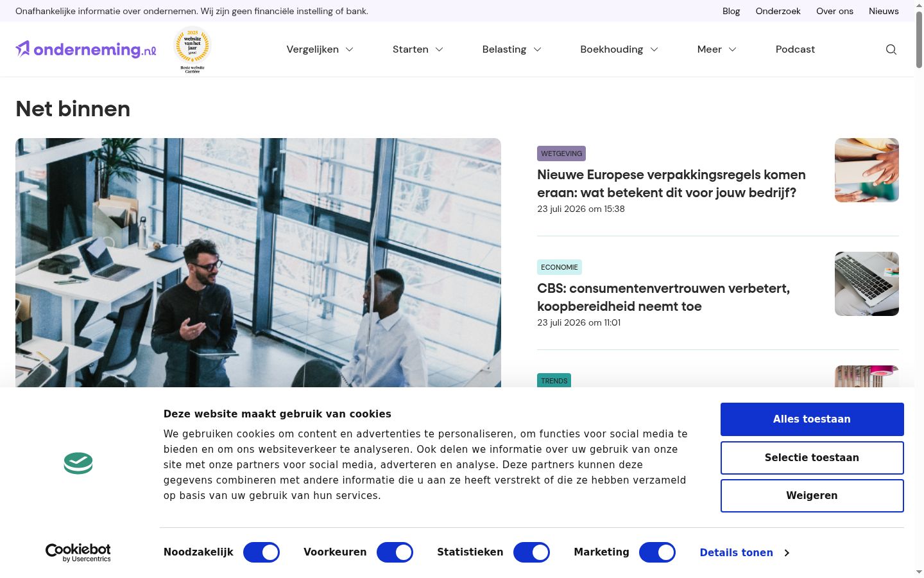The height and width of the screenshot is (578, 924).
Task: Click the 'Net binnen' heading
Action: click(x=73, y=109)
